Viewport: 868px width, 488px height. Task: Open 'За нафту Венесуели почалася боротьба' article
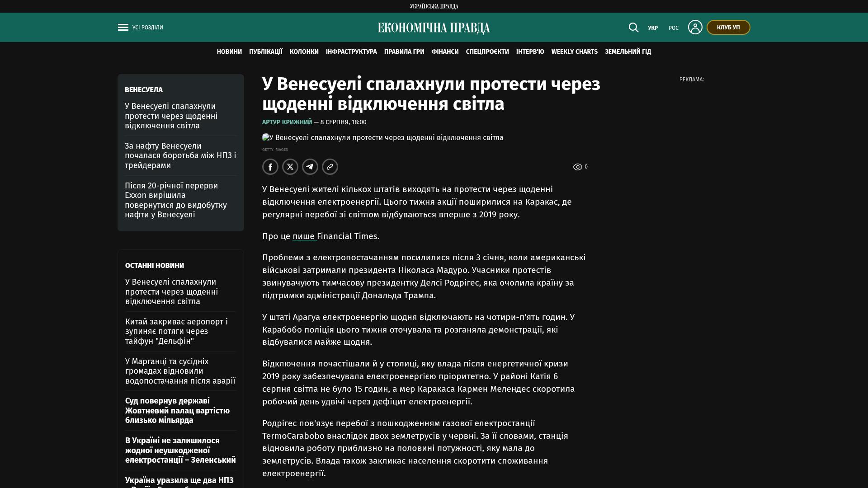click(180, 156)
